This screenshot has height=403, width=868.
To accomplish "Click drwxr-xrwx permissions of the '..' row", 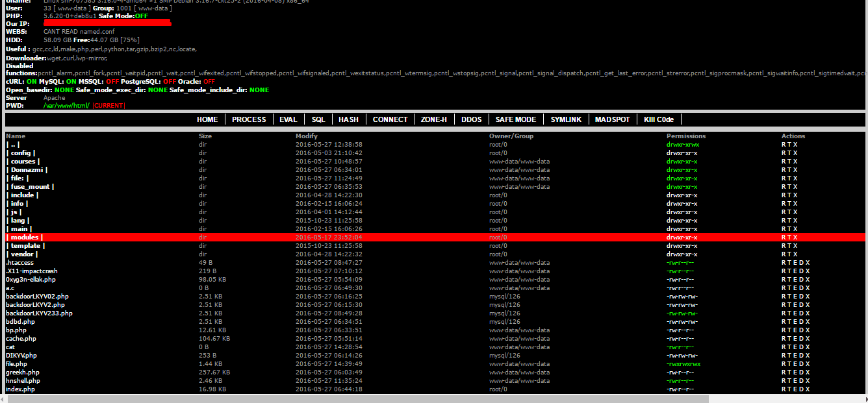I will (683, 145).
